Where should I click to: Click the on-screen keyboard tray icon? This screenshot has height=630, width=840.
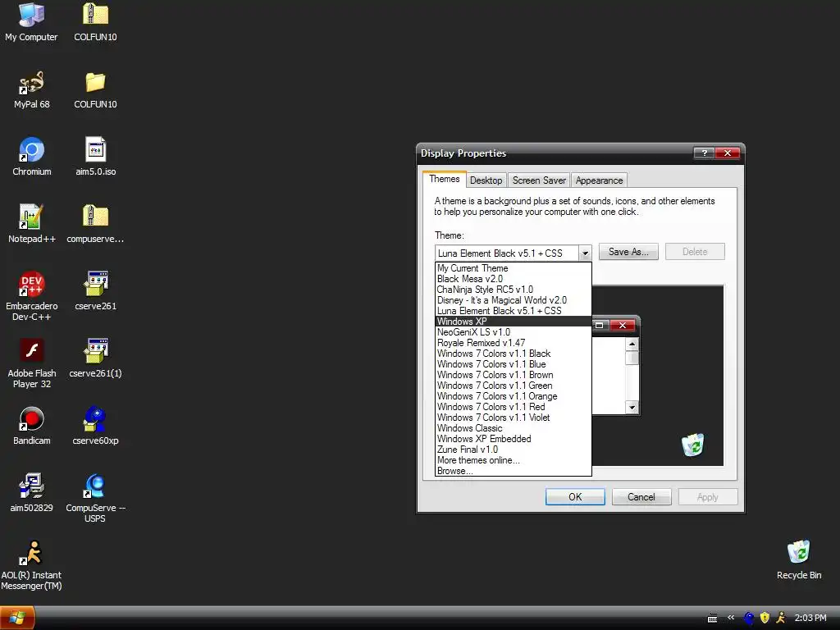point(712,619)
